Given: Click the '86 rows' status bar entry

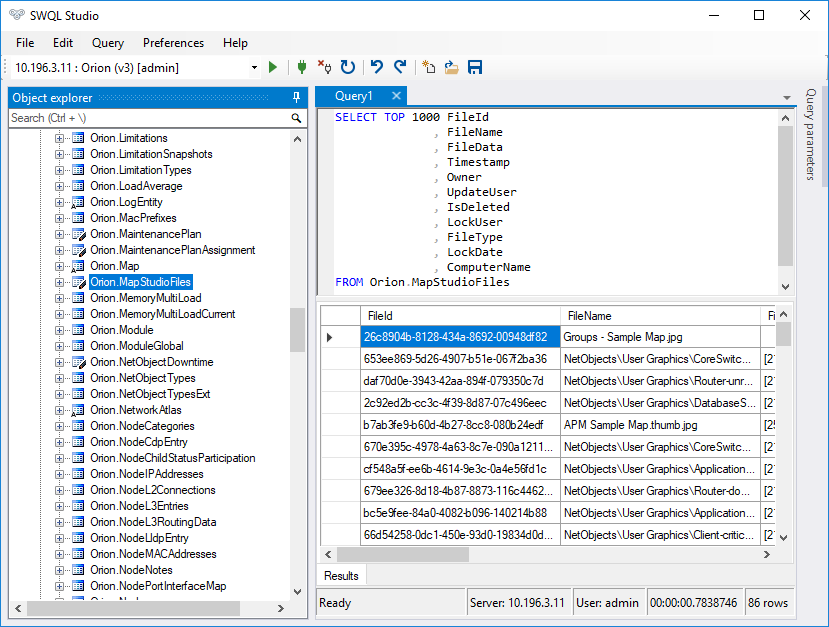Looking at the screenshot, I should 768,603.
